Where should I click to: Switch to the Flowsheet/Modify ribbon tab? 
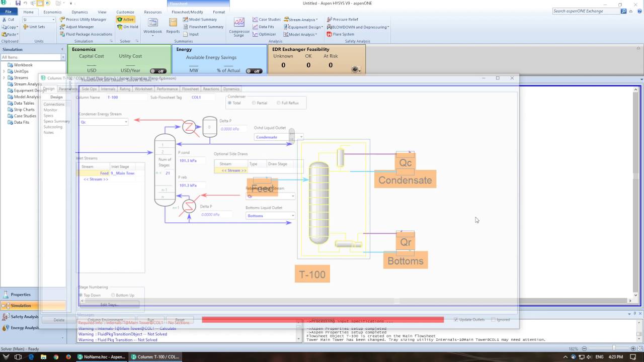click(x=187, y=12)
